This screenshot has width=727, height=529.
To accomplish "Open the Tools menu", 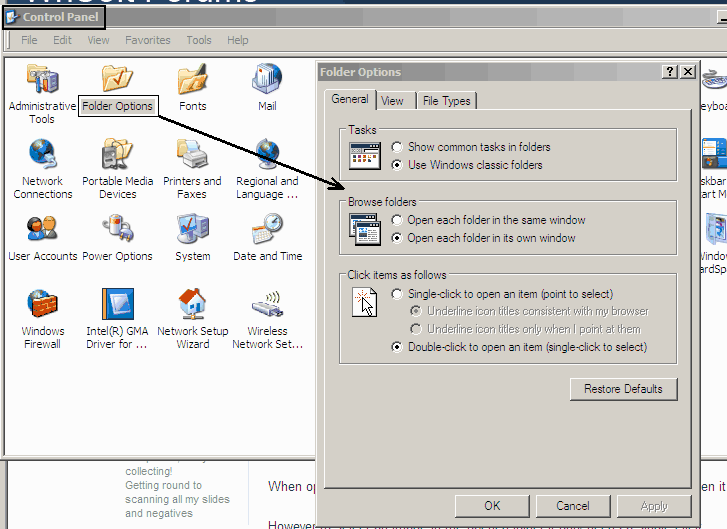I will [x=199, y=40].
